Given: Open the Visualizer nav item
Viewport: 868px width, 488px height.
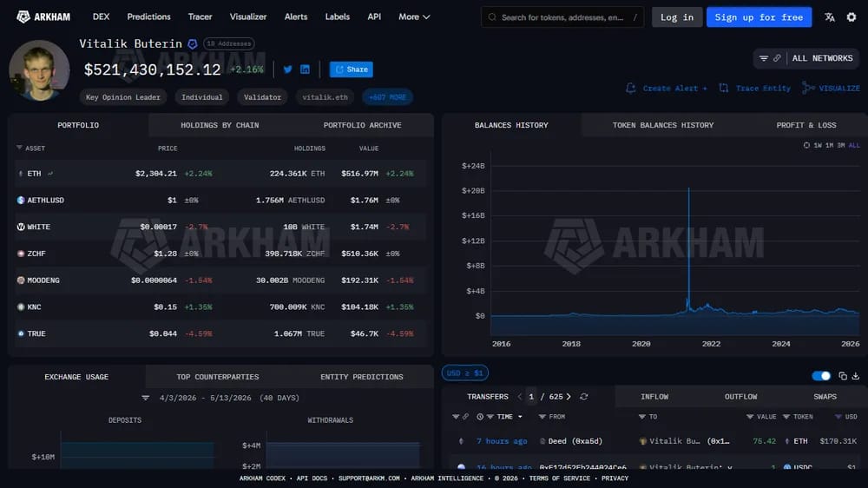Looking at the screenshot, I should [x=248, y=16].
